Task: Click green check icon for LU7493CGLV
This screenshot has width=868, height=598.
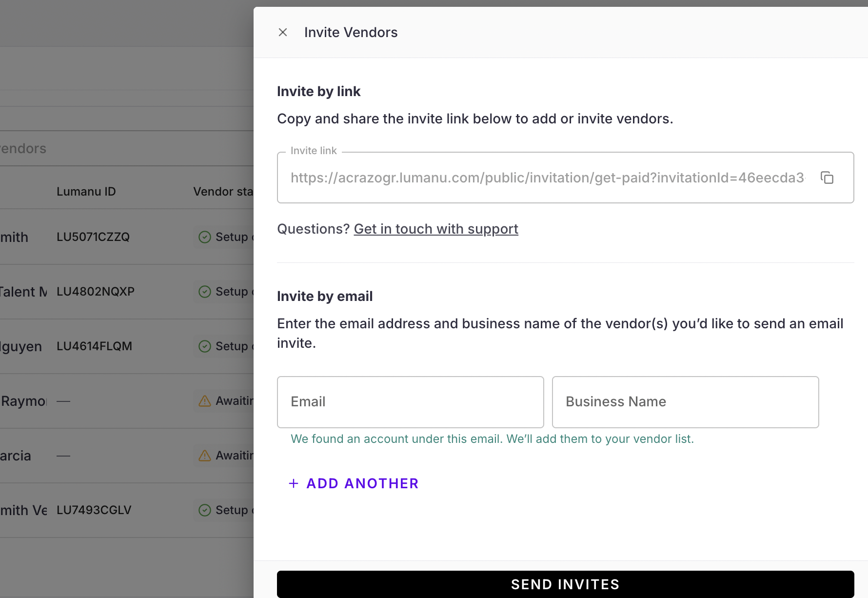Action: (205, 510)
